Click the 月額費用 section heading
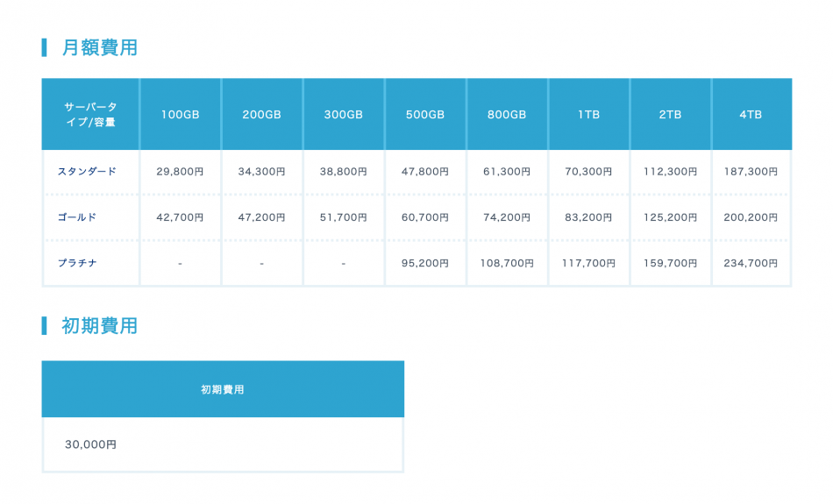 click(99, 48)
